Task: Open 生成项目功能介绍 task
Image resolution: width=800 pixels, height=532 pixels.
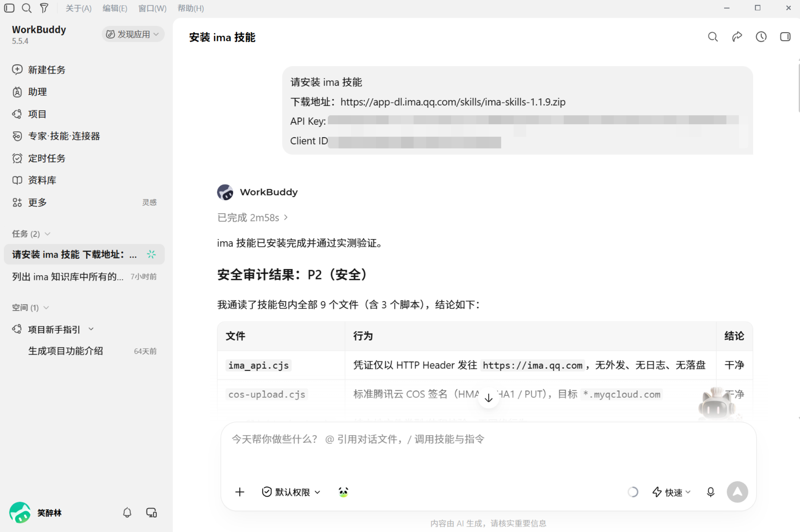Action: tap(65, 351)
